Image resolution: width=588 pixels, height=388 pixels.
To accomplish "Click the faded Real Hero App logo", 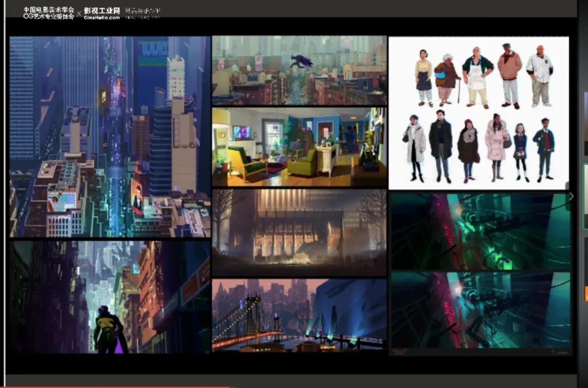I will [x=142, y=13].
